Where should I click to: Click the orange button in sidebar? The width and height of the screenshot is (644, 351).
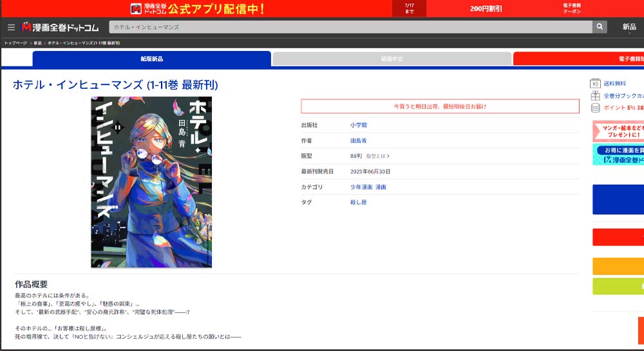pyautogui.click(x=618, y=266)
